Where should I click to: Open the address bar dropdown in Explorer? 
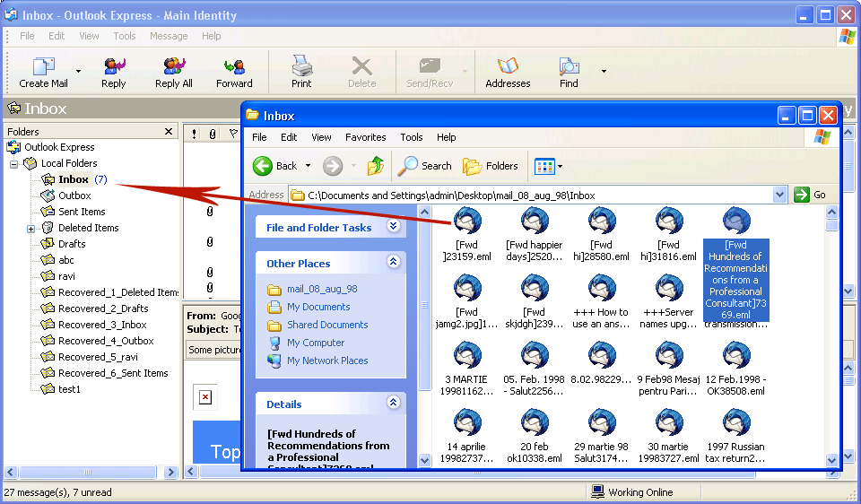click(x=779, y=195)
